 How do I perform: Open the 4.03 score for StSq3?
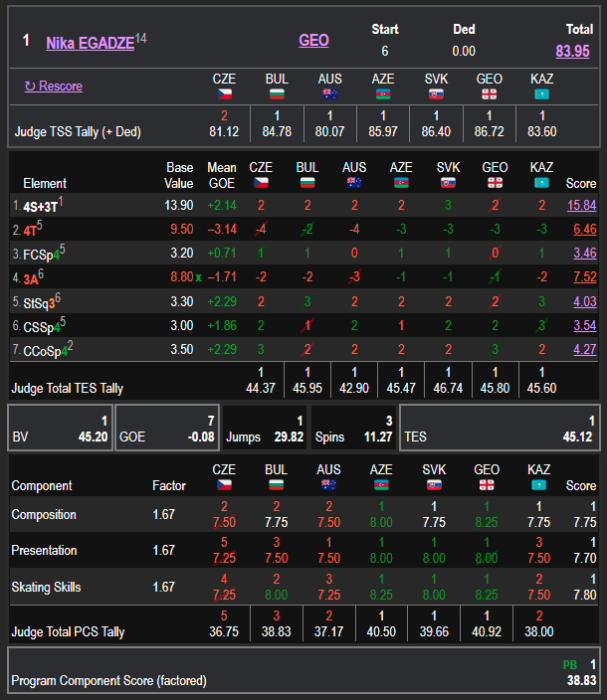(x=585, y=301)
